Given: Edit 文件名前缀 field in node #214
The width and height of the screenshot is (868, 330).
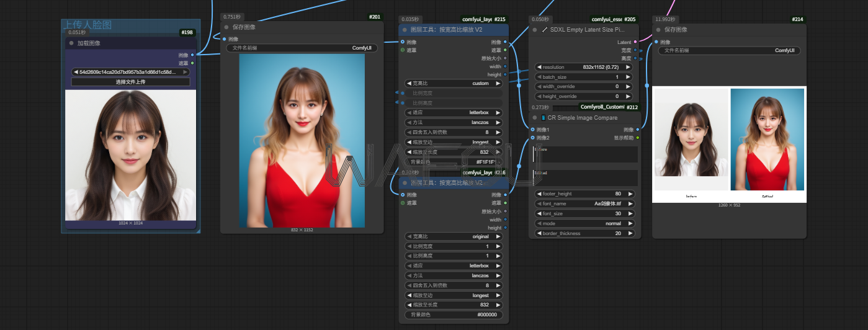Looking at the screenshot, I should [x=729, y=51].
